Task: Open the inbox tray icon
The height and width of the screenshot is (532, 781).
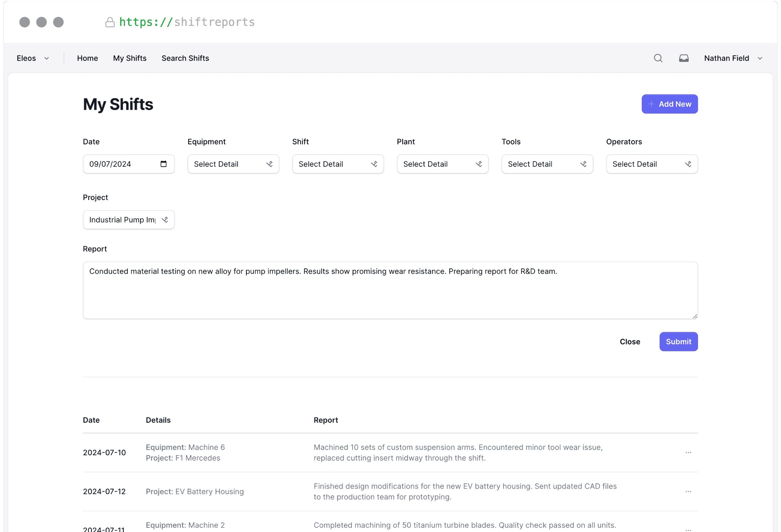Action: pos(684,58)
